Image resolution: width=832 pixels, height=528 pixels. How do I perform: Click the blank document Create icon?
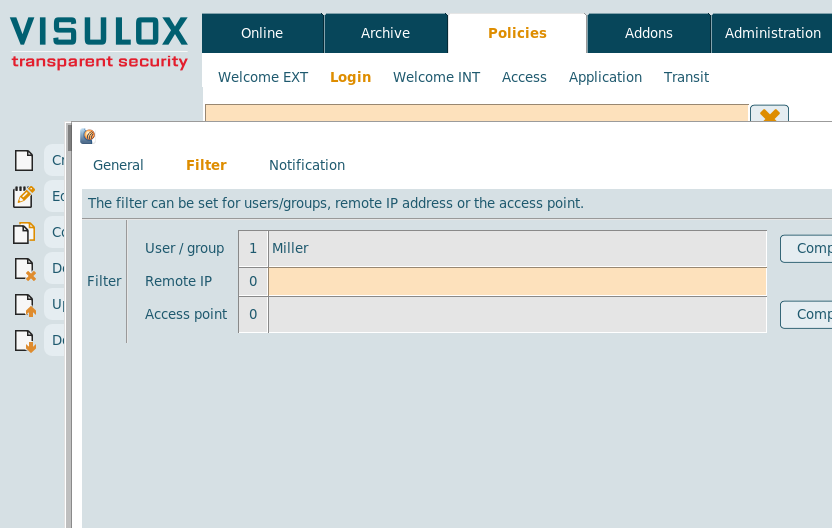pyautogui.click(x=23, y=160)
